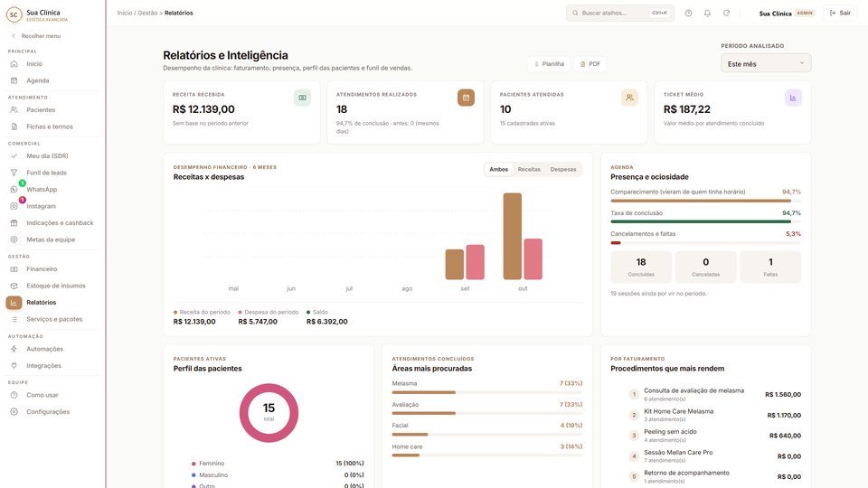The width and height of the screenshot is (868, 488).
Task: Click the Comparecimento progress bar
Action: pyautogui.click(x=705, y=201)
